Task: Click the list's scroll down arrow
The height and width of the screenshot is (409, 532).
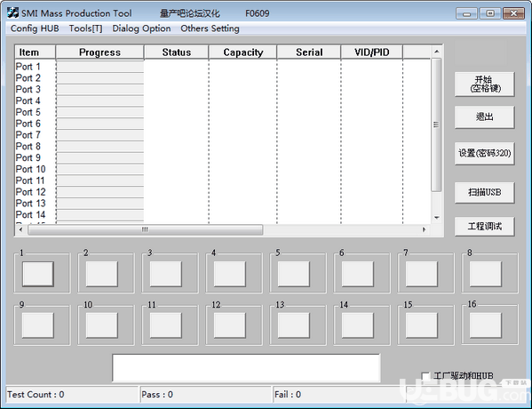Action: click(437, 218)
